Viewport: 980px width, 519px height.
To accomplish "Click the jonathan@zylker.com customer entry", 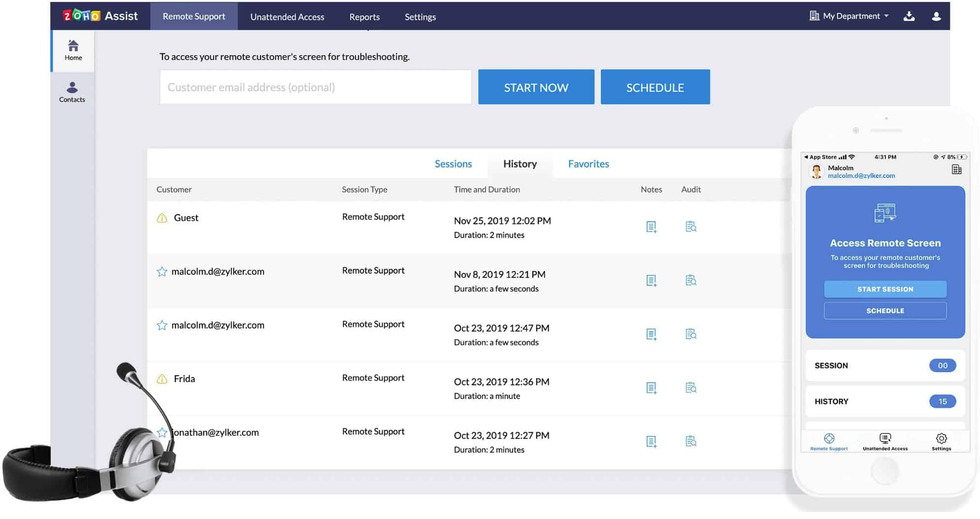I will pyautogui.click(x=216, y=432).
